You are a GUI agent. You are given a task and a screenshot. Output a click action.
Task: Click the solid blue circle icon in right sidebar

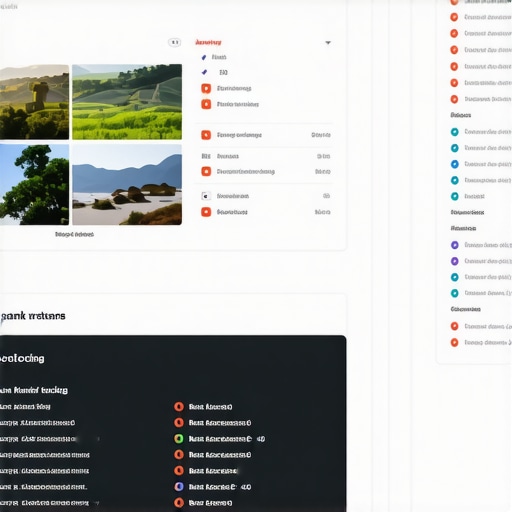pos(455,164)
